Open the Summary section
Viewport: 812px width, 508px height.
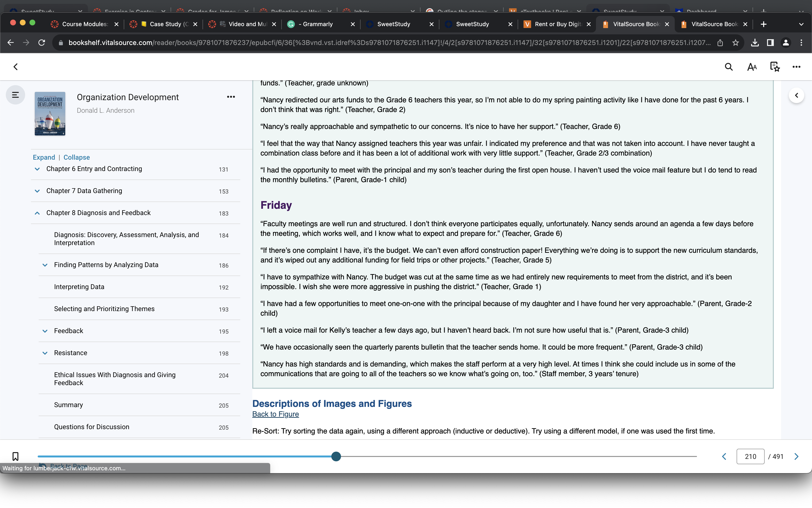click(x=68, y=405)
